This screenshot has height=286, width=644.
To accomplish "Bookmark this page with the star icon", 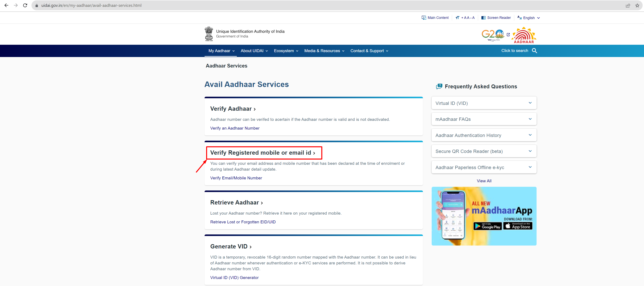I will (637, 5).
